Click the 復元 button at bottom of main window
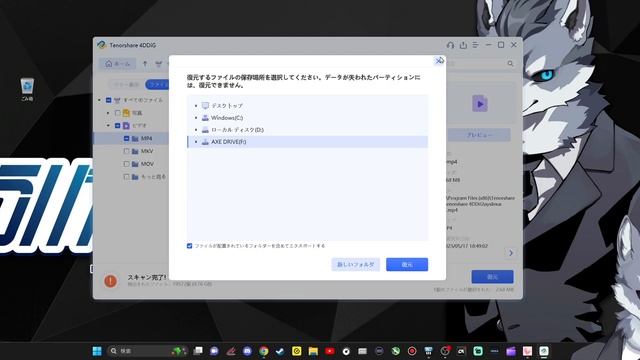The image size is (640, 360). coord(492,277)
